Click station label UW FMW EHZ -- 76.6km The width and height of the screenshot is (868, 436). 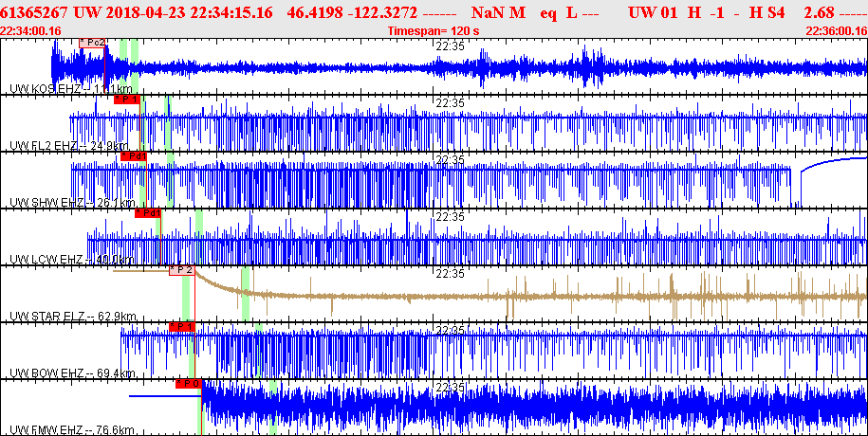click(72, 430)
